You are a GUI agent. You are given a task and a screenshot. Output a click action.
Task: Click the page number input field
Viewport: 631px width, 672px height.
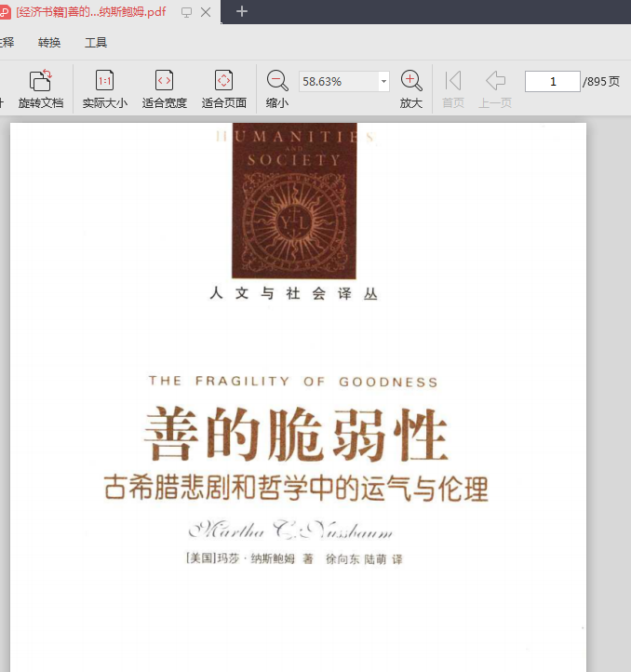click(x=553, y=81)
